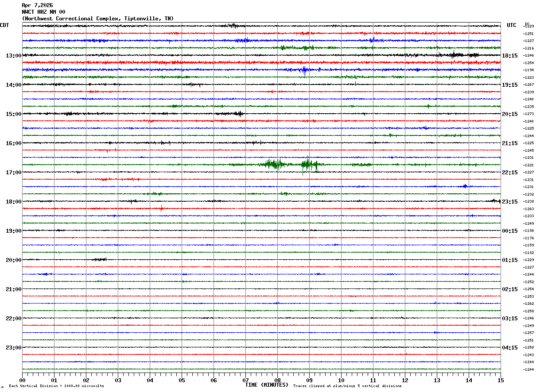Click the 20:15 UTC time label
The width and height of the screenshot is (536, 392).
[510, 114]
